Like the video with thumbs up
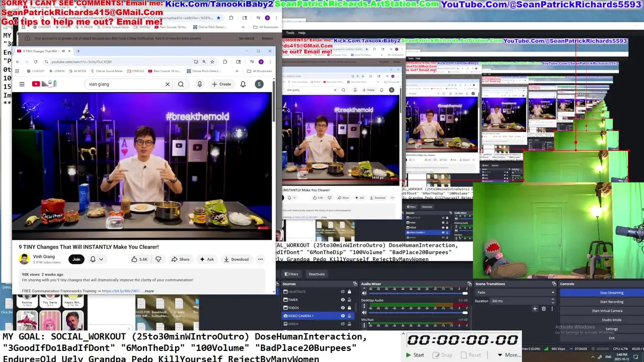Viewport: 644px width, 362px height. coord(139,259)
